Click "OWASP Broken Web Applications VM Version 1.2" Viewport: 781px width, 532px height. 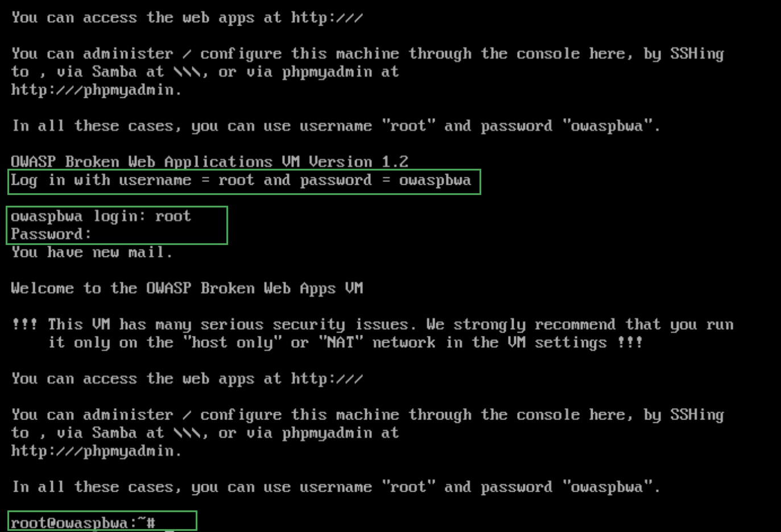click(x=209, y=162)
